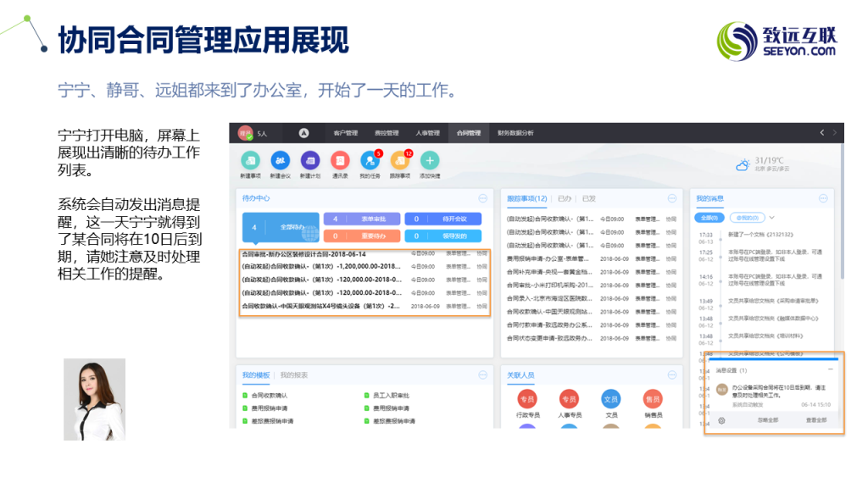The image size is (868, 488).
Task: Toggle the @我的(0) message filter pill
Action: (x=747, y=217)
